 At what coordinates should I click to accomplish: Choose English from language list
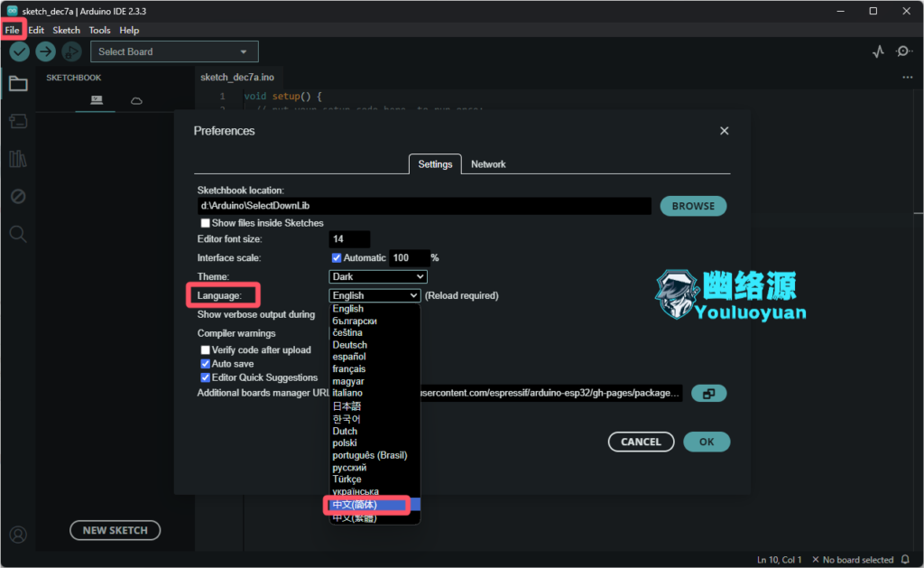(x=374, y=309)
